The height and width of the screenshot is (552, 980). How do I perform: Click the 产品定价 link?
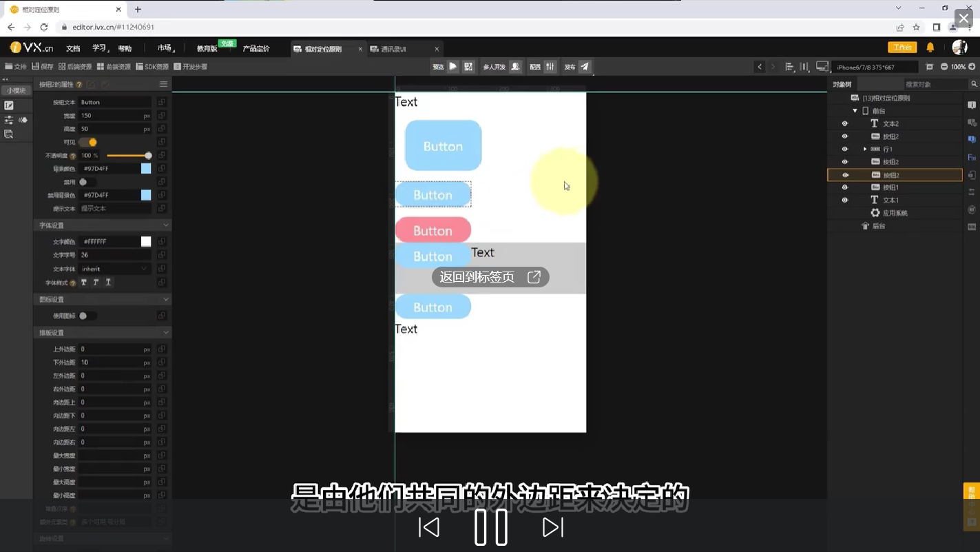256,48
